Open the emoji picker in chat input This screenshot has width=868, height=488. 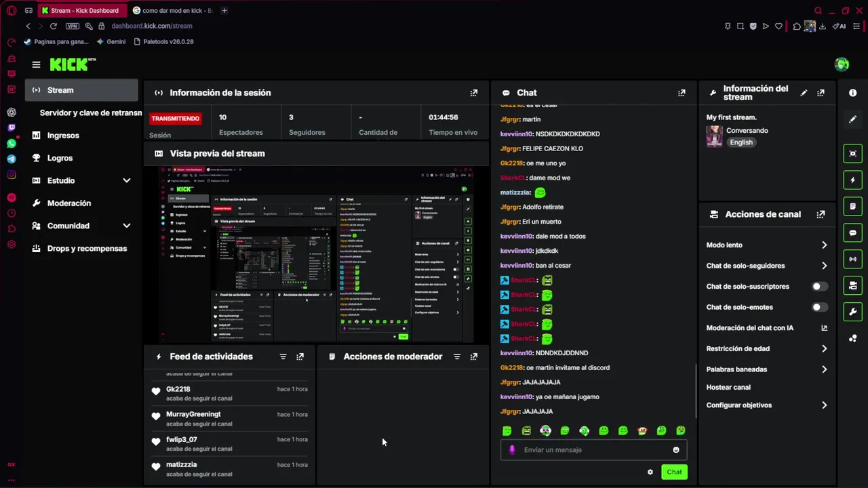tap(676, 450)
